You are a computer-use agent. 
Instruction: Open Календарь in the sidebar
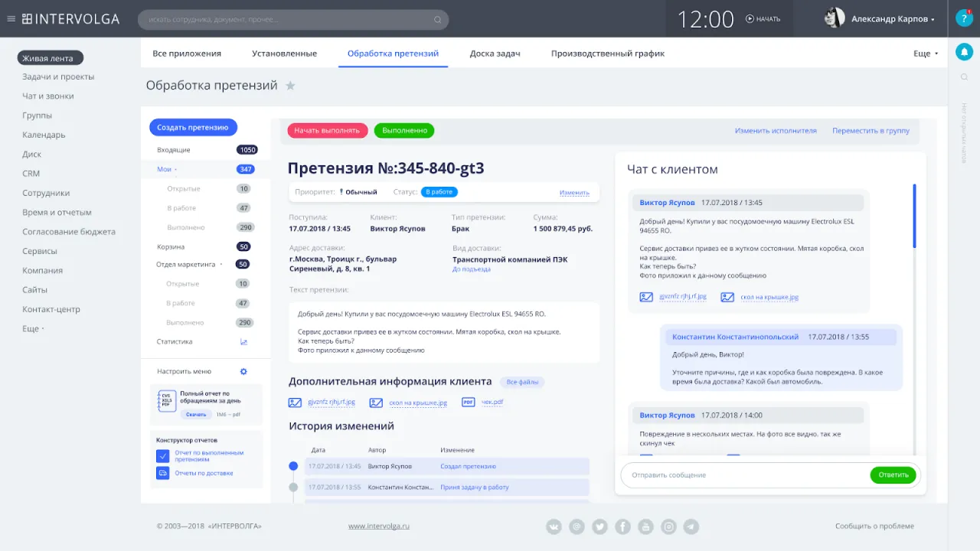coord(44,135)
